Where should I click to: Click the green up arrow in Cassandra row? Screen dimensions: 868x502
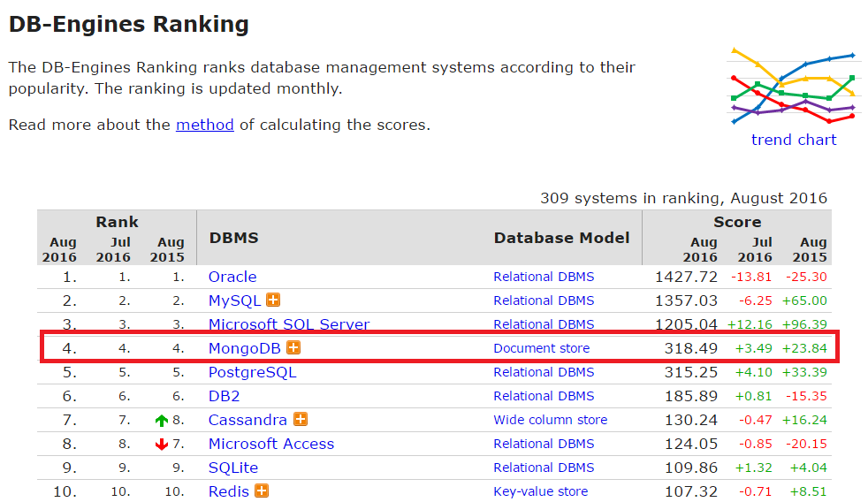click(162, 420)
